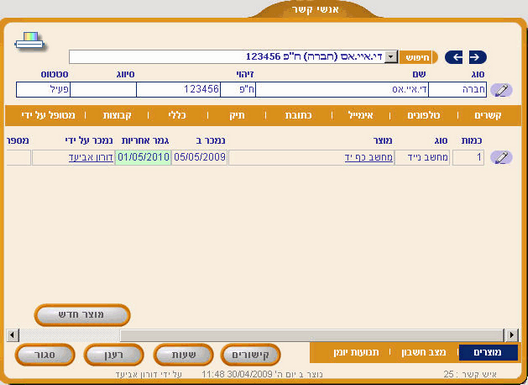Open the דורון אביעד seller link
The height and width of the screenshot is (385, 528).
coord(91,158)
